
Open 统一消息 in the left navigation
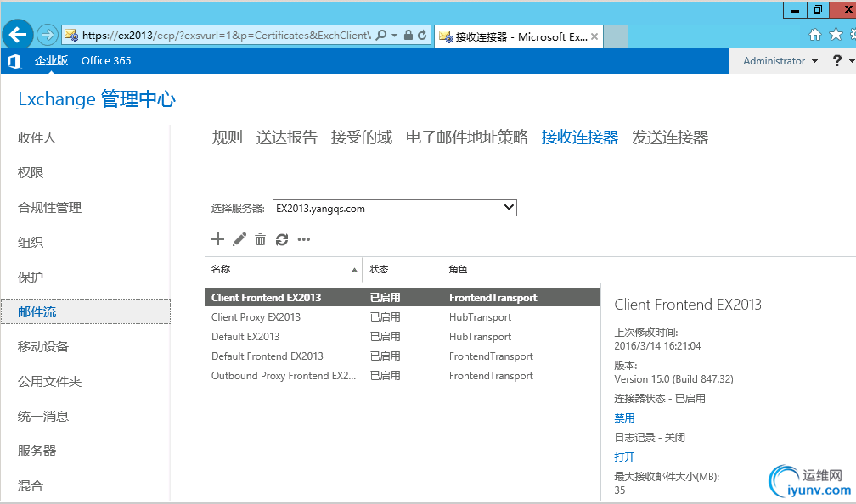[43, 416]
